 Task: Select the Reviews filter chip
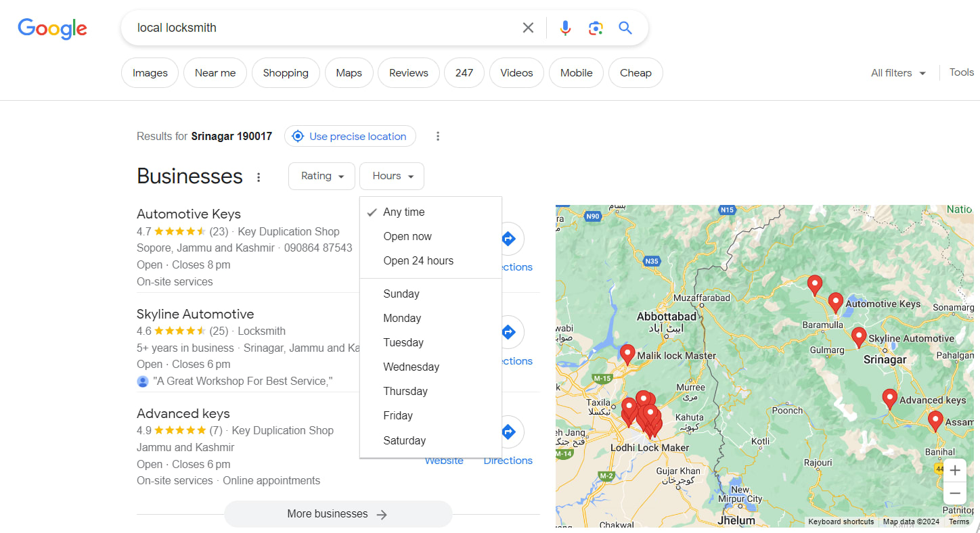click(x=408, y=73)
